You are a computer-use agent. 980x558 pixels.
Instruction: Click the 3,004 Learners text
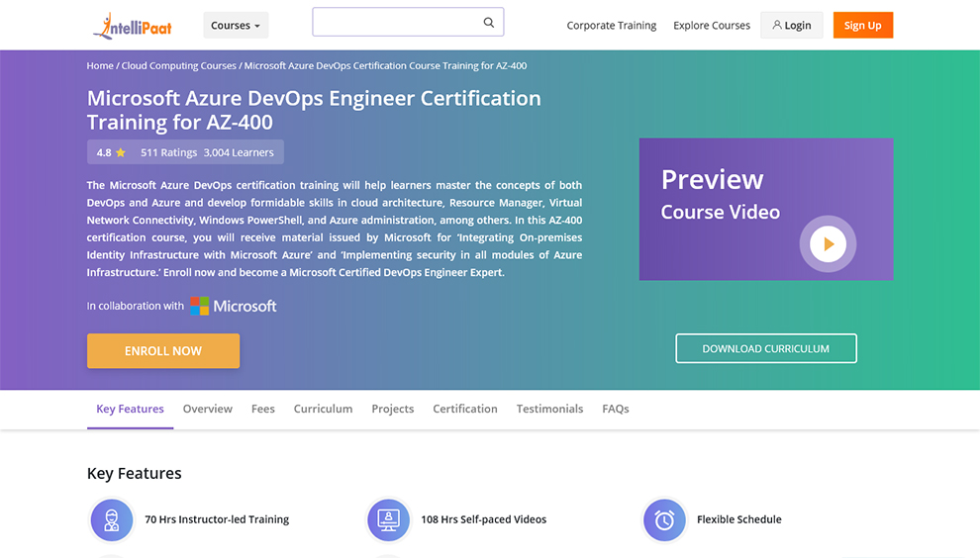239,152
